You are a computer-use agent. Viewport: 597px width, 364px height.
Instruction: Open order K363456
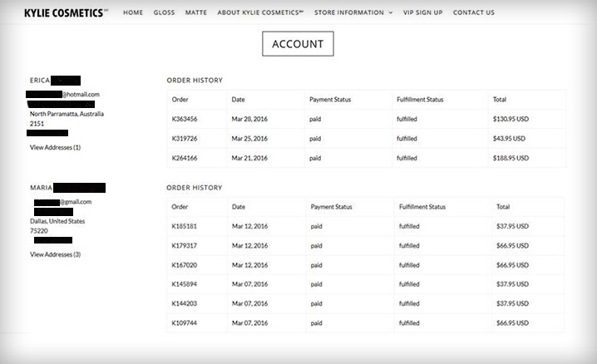(185, 119)
